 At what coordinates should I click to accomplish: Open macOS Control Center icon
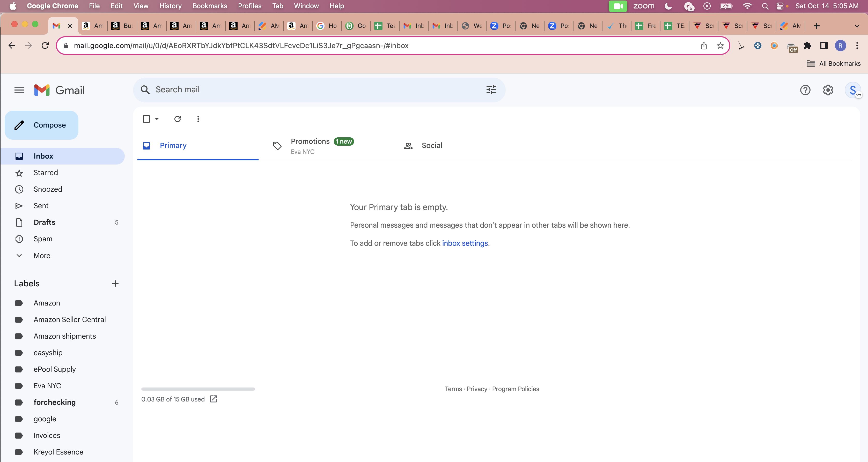(x=780, y=6)
